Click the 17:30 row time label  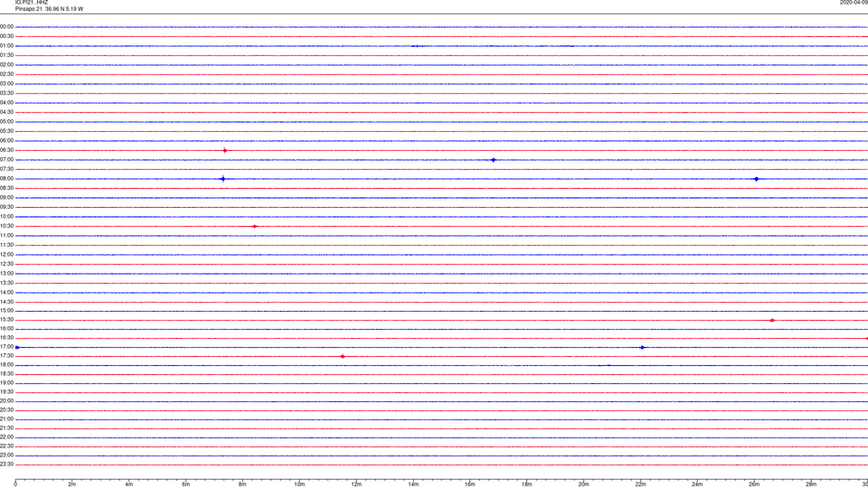coord(6,356)
